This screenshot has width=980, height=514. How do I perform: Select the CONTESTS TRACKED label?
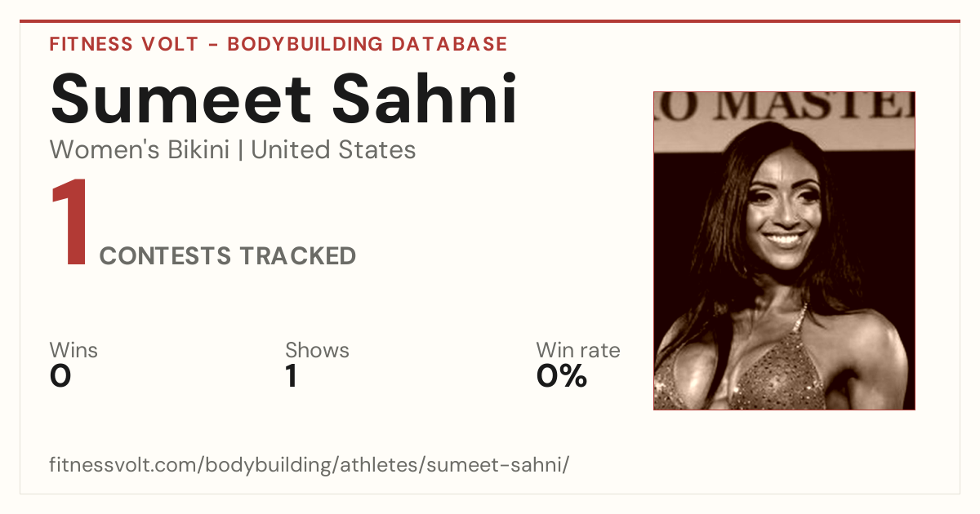point(228,256)
